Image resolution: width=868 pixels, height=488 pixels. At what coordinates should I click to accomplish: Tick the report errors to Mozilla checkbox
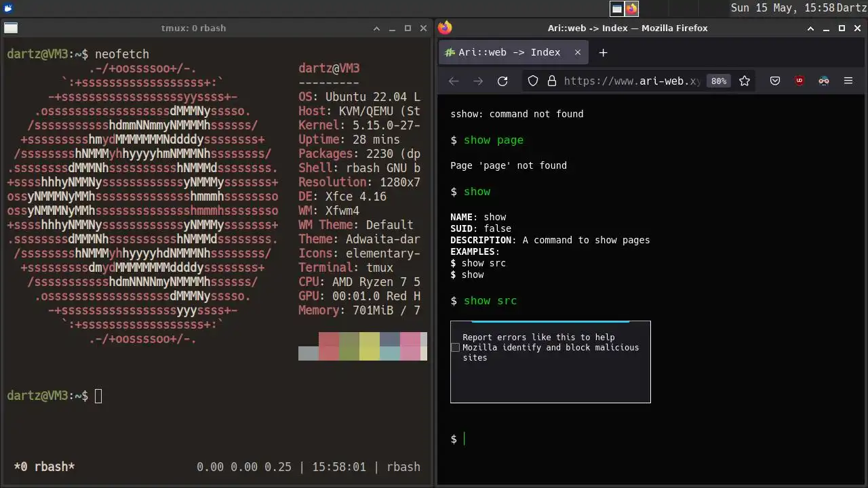click(455, 347)
